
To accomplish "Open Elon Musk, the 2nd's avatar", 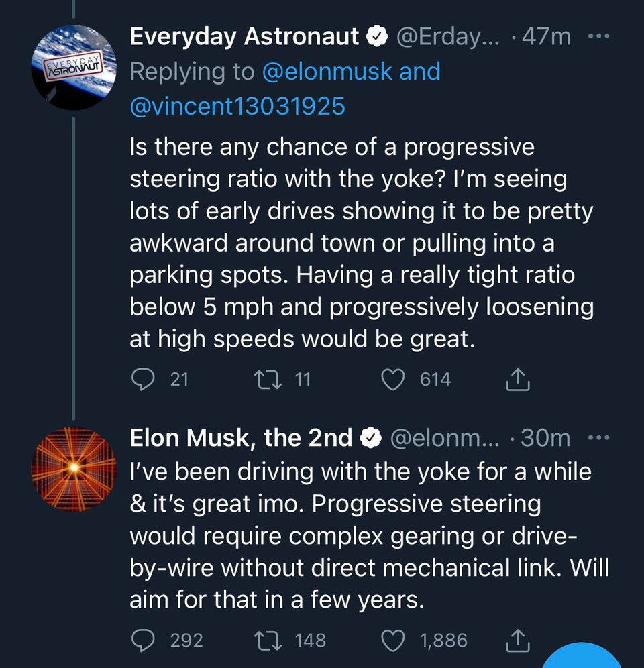I will [x=74, y=468].
